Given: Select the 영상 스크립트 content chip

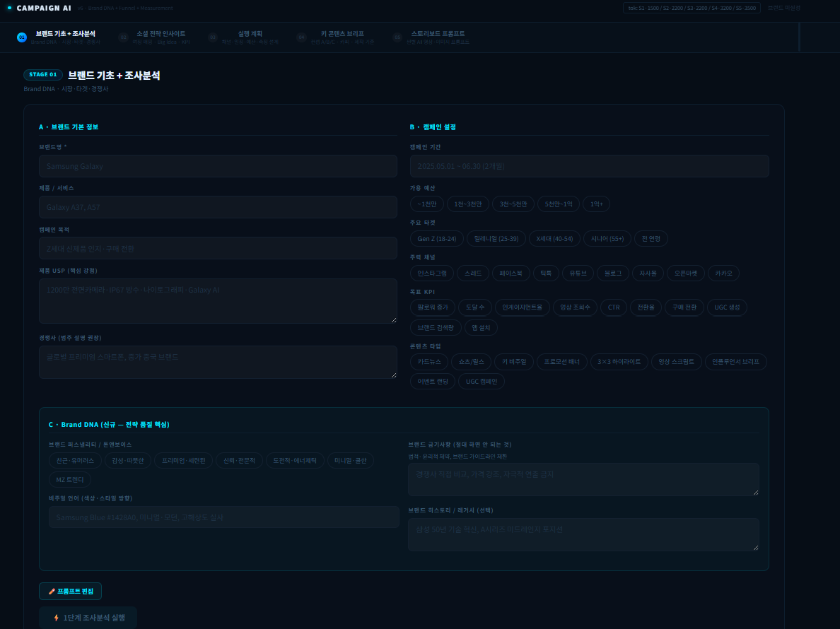Looking at the screenshot, I should pos(676,362).
